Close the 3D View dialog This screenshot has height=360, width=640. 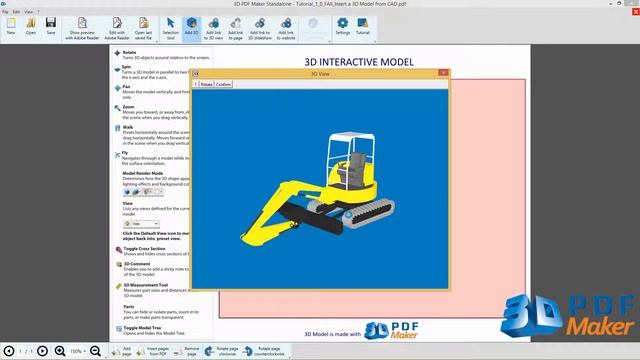(443, 73)
